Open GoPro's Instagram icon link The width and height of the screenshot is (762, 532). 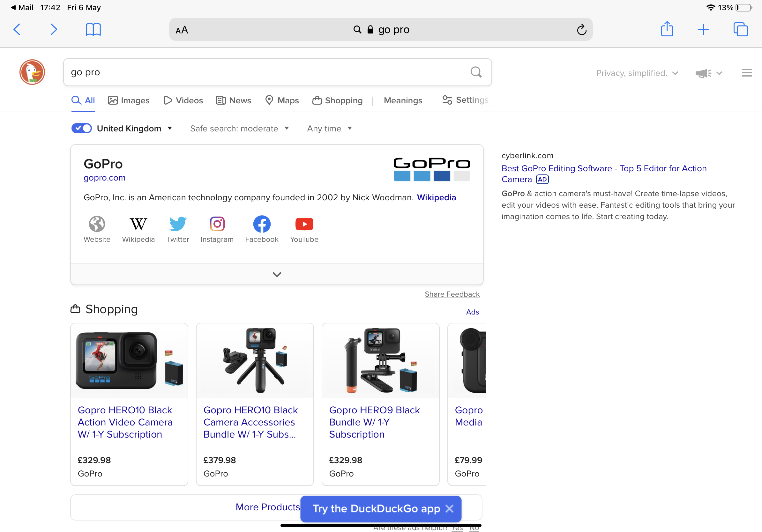tap(217, 224)
